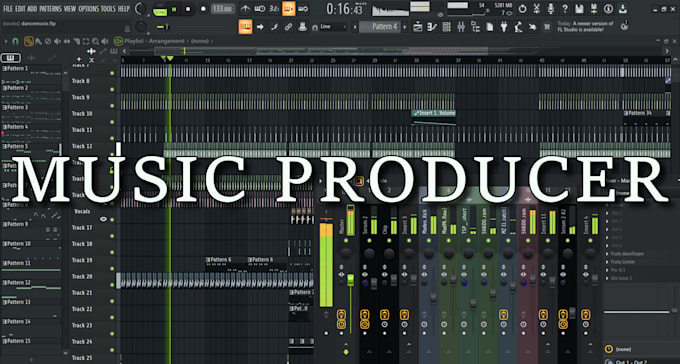
Task: Click the tempo tapper icon
Action: [518, 27]
